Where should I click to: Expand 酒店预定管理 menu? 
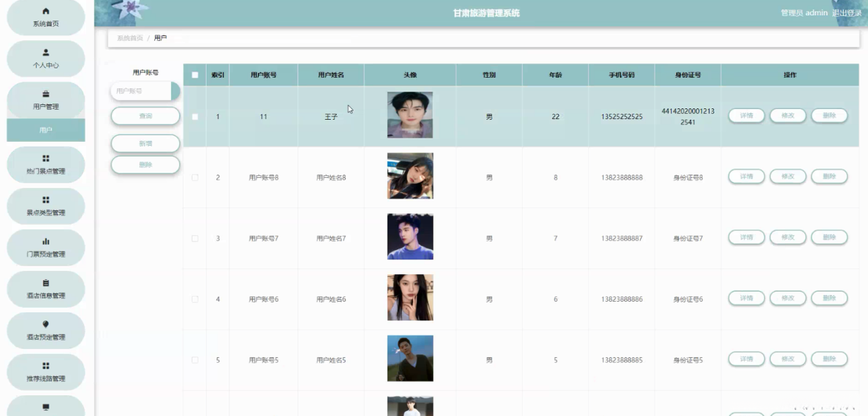pos(45,330)
